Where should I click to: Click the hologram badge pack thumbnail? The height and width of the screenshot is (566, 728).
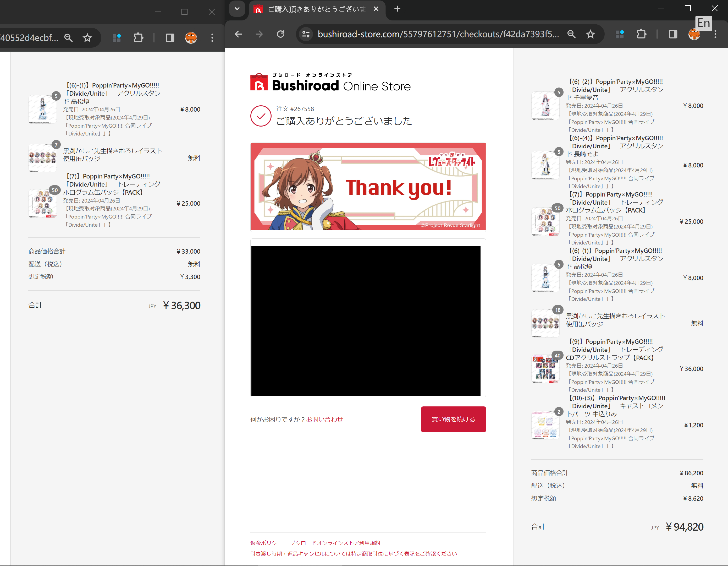point(545,222)
